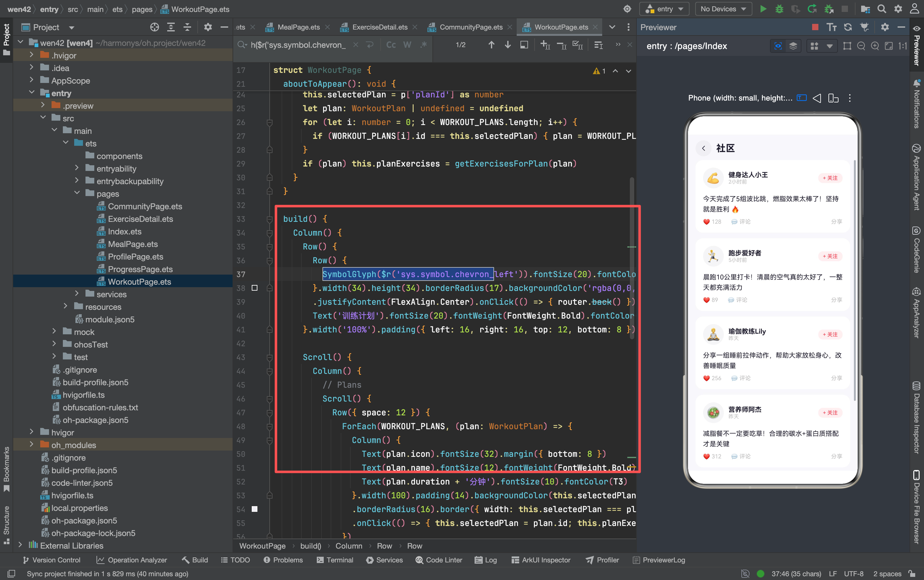
Task: Click line 54 white color swatch
Action: (x=254, y=509)
